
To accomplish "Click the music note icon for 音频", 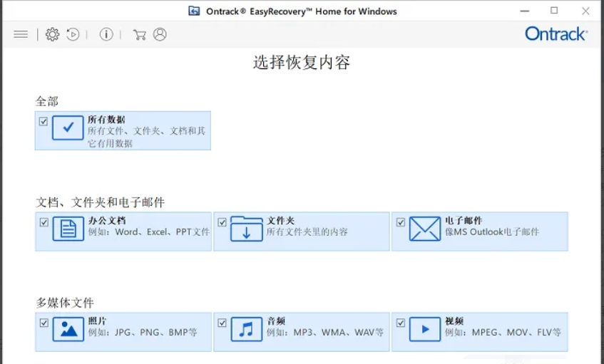I will [x=247, y=329].
